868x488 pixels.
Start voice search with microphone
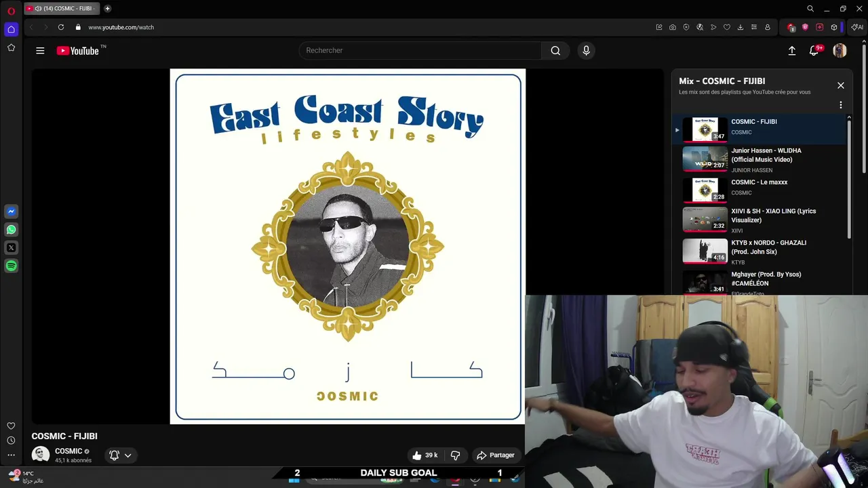tap(587, 50)
